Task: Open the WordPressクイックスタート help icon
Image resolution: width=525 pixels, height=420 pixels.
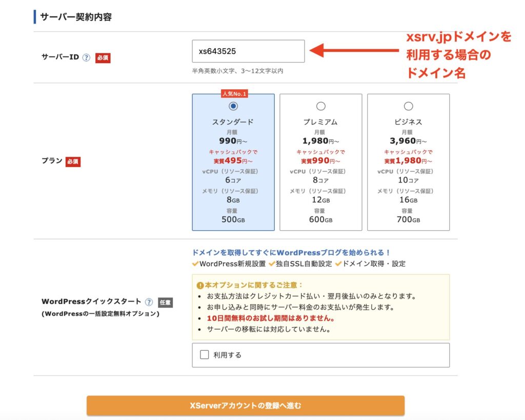Action: 149,302
